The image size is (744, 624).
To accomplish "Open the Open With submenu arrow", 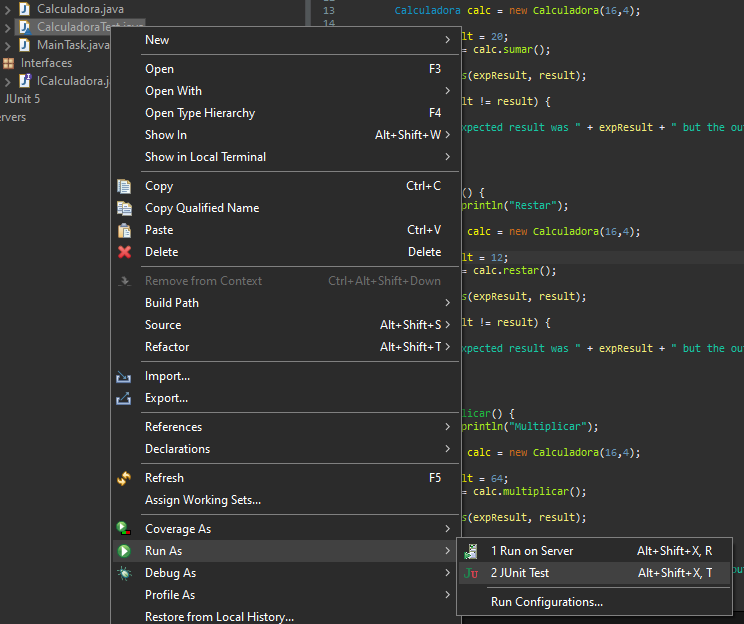I will [447, 91].
